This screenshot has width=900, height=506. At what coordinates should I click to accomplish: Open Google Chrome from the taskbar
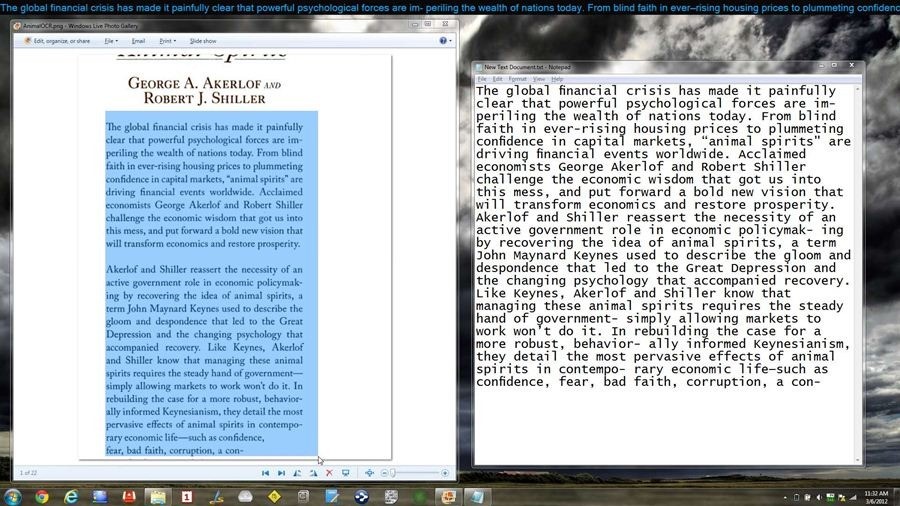[x=42, y=496]
